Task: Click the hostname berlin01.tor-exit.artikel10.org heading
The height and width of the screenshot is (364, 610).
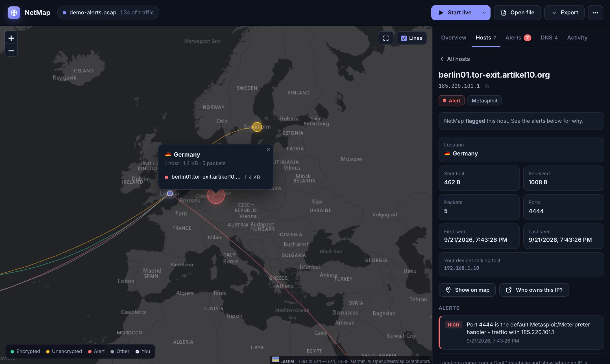Action: pos(494,75)
